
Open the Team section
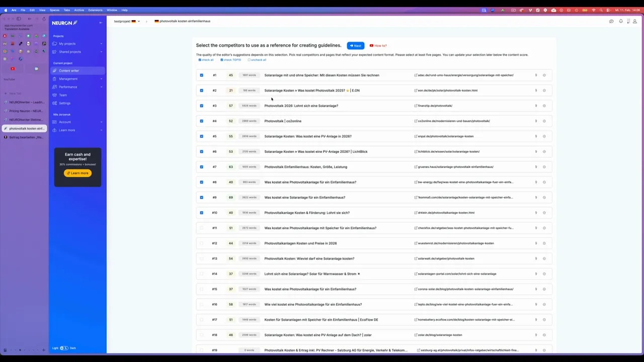point(63,95)
